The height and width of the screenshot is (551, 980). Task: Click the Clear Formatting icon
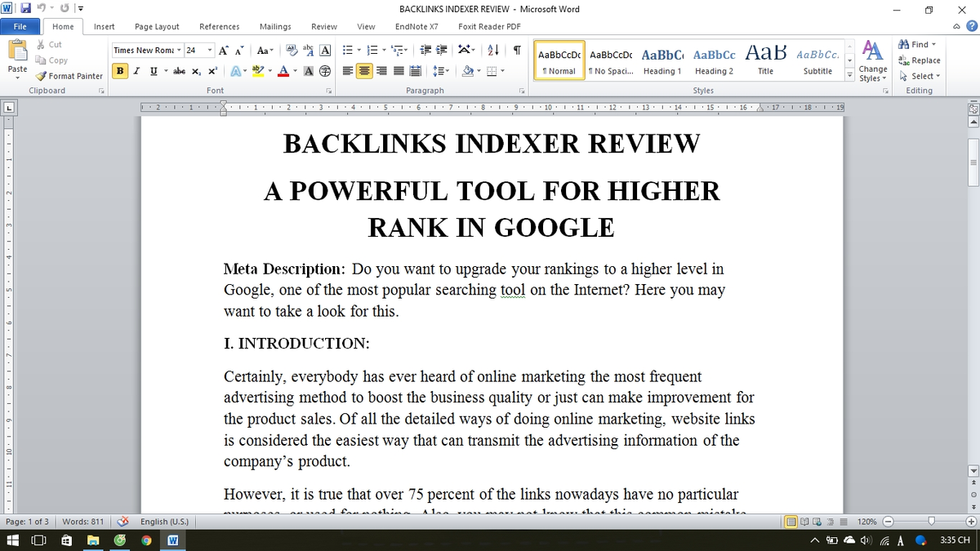click(x=292, y=50)
